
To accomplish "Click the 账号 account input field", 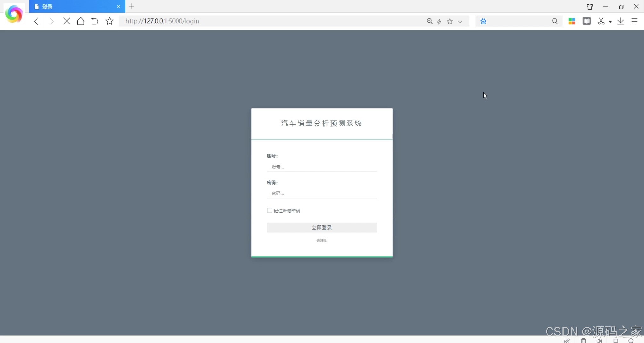I will (322, 166).
